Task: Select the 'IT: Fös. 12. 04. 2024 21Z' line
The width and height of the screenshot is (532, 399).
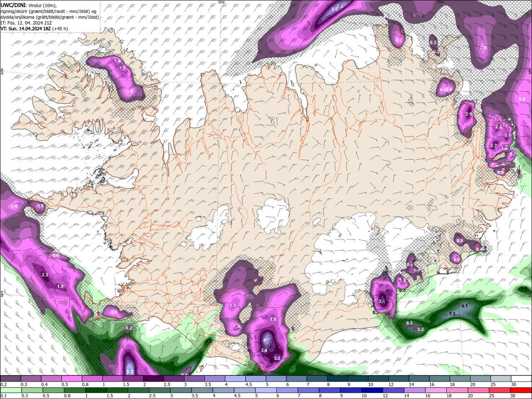Action: [27, 23]
